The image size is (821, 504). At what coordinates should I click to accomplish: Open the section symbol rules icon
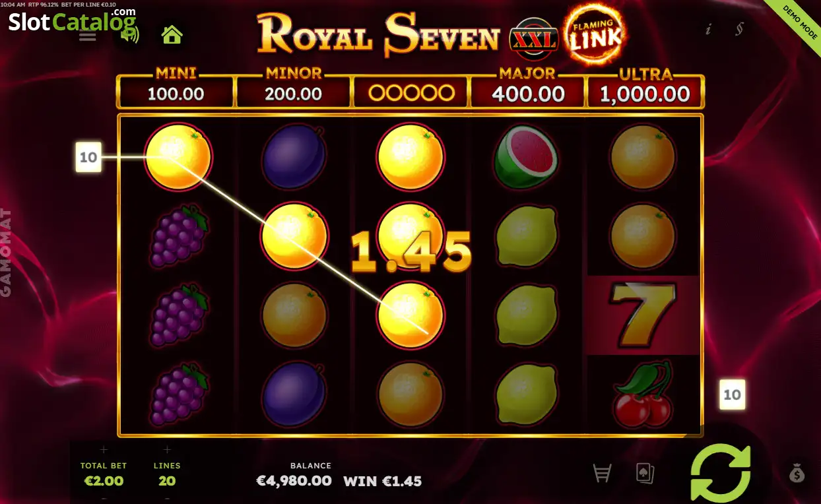point(740,29)
